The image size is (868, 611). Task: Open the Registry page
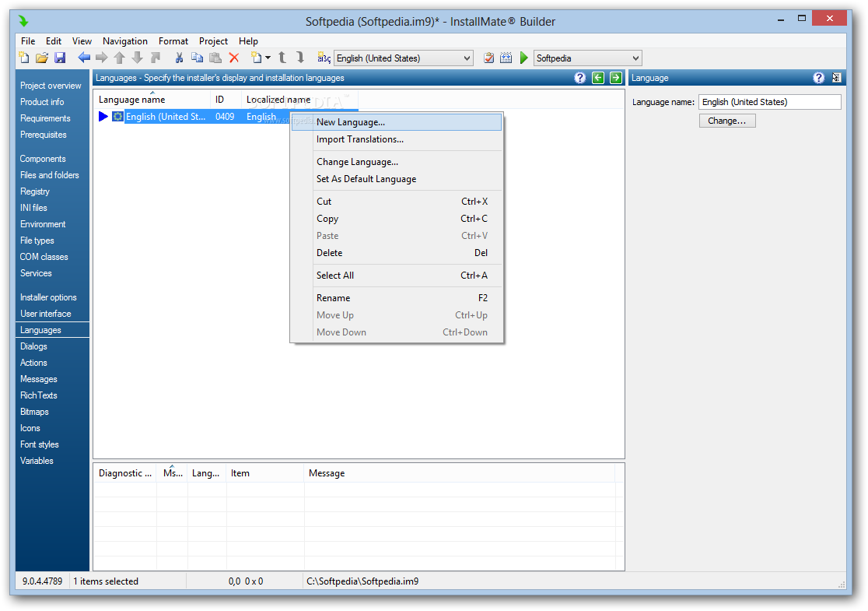pyautogui.click(x=35, y=191)
